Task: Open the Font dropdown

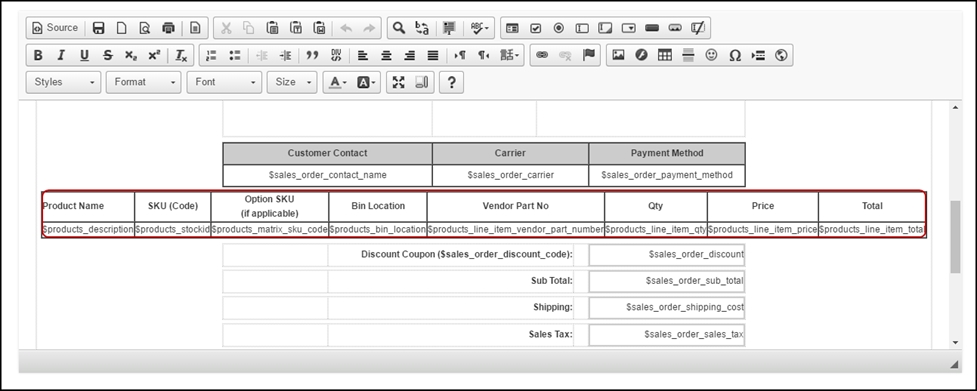Action: 224,82
